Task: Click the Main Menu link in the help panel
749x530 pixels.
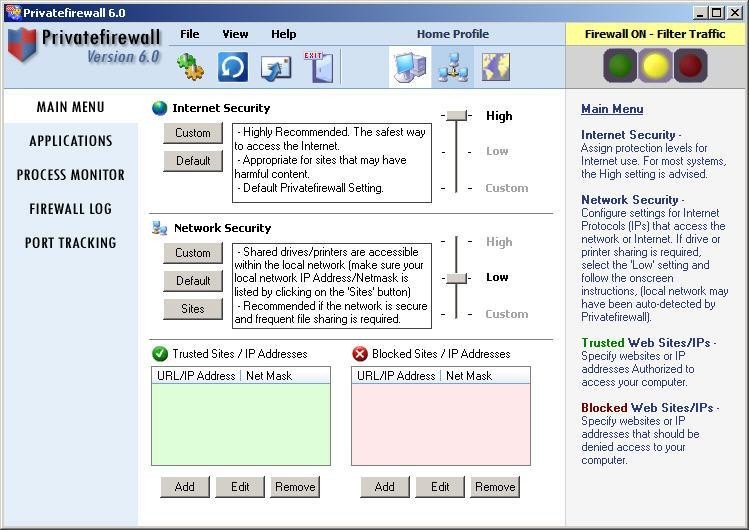Action: click(x=612, y=109)
